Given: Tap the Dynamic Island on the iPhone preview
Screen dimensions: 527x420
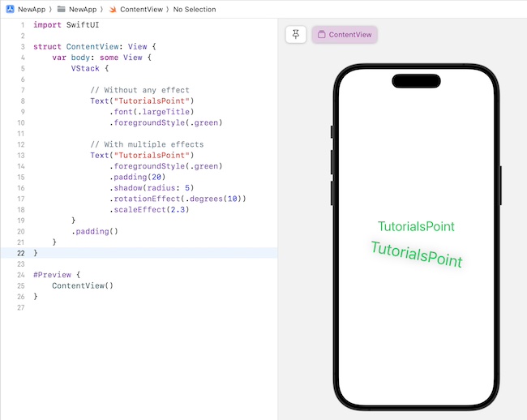Looking at the screenshot, I should coord(416,81).
